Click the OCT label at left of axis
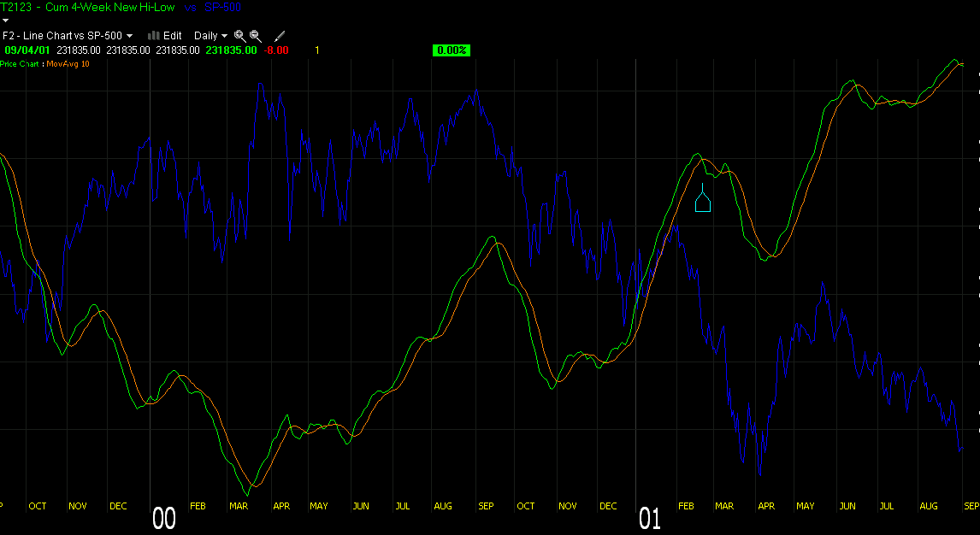The width and height of the screenshot is (980, 535). (38, 506)
